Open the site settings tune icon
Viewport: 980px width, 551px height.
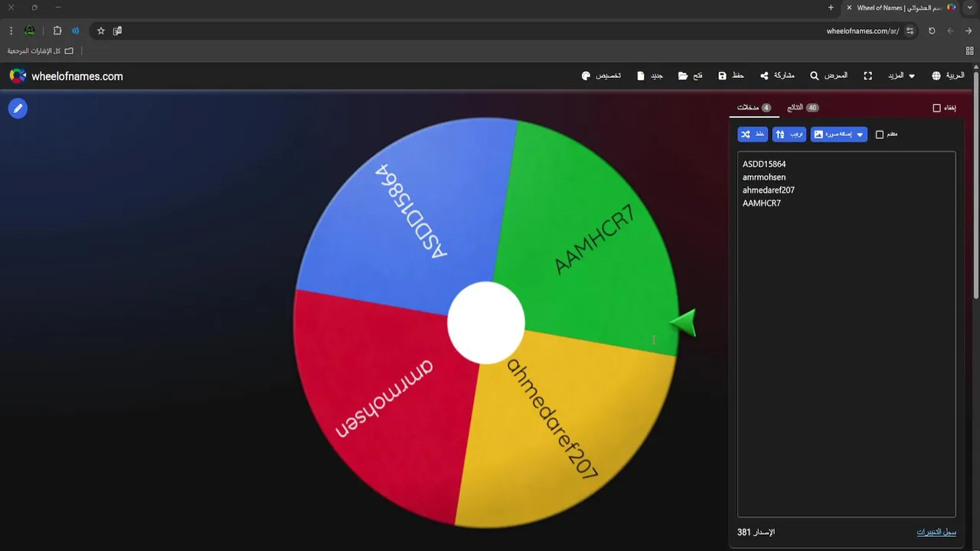pos(910,31)
